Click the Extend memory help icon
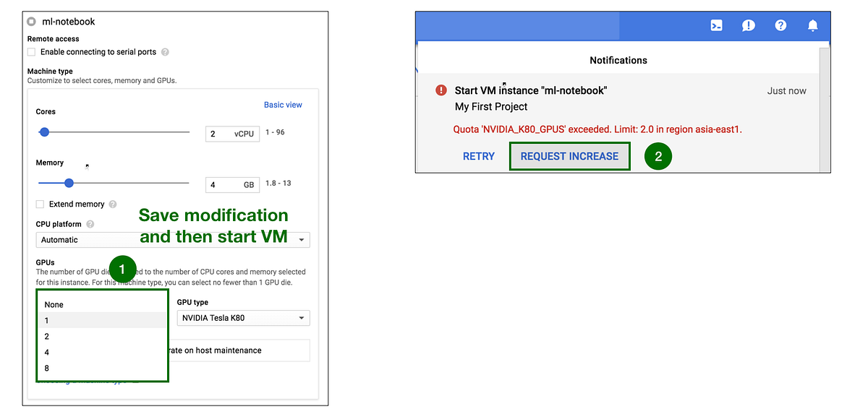 [x=113, y=205]
